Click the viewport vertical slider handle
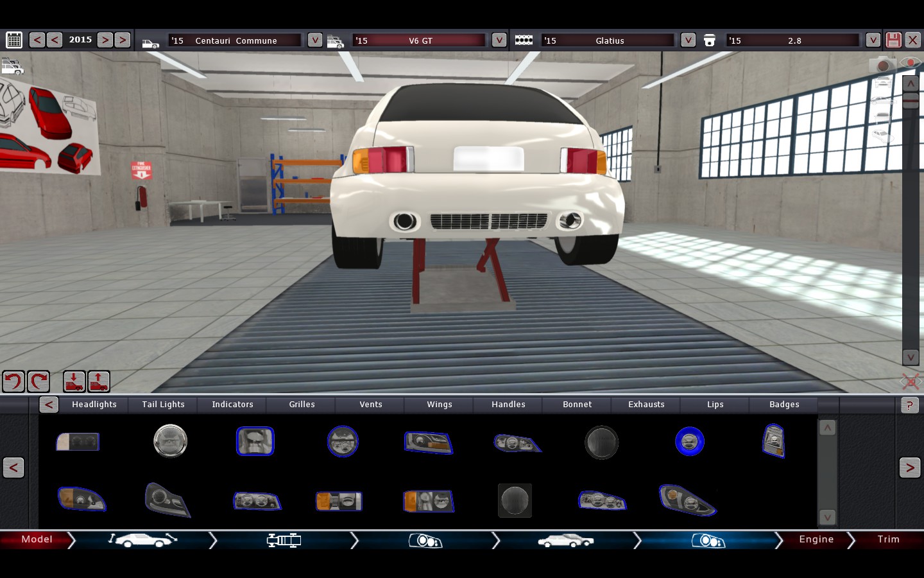This screenshot has height=578, width=924. pyautogui.click(x=911, y=100)
